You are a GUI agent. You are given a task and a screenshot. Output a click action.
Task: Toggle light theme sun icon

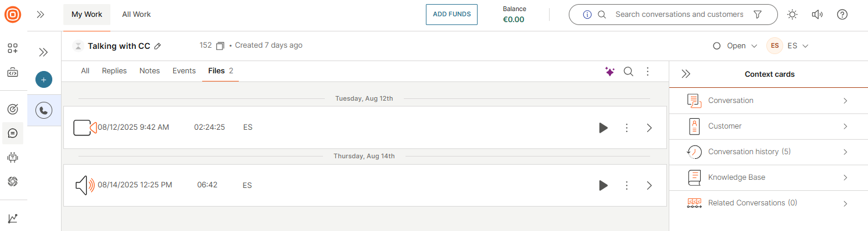coord(792,15)
